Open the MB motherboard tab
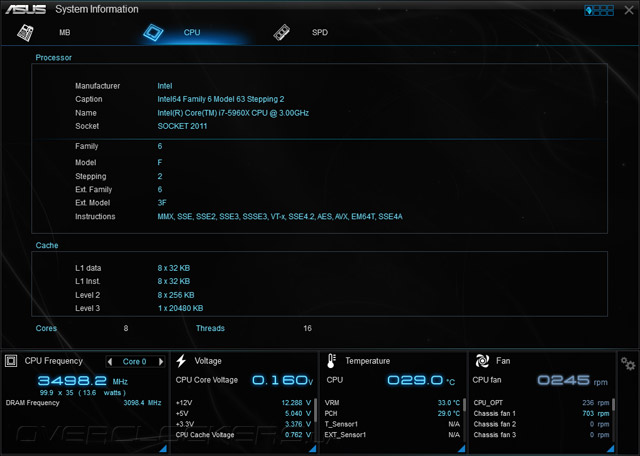640x456 pixels. click(x=65, y=32)
